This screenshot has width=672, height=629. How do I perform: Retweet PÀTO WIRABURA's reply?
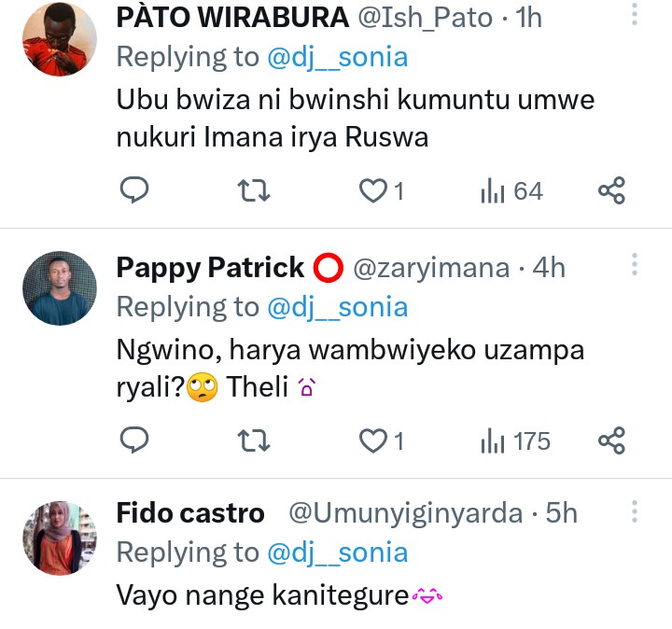pos(255,191)
